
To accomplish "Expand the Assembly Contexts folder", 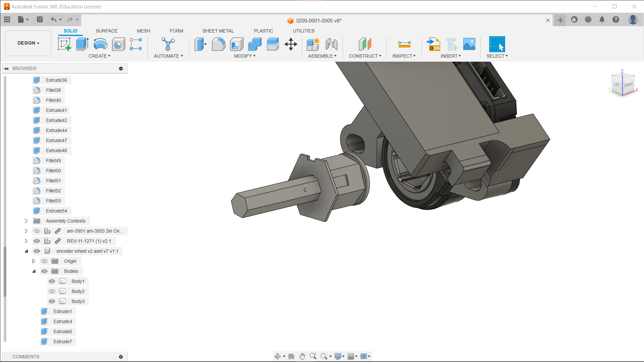I will [26, 221].
